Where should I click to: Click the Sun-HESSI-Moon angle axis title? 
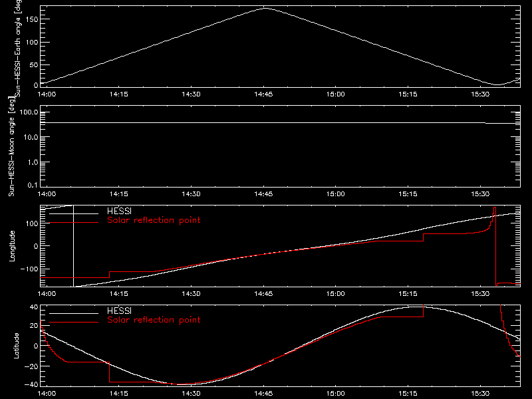11,147
